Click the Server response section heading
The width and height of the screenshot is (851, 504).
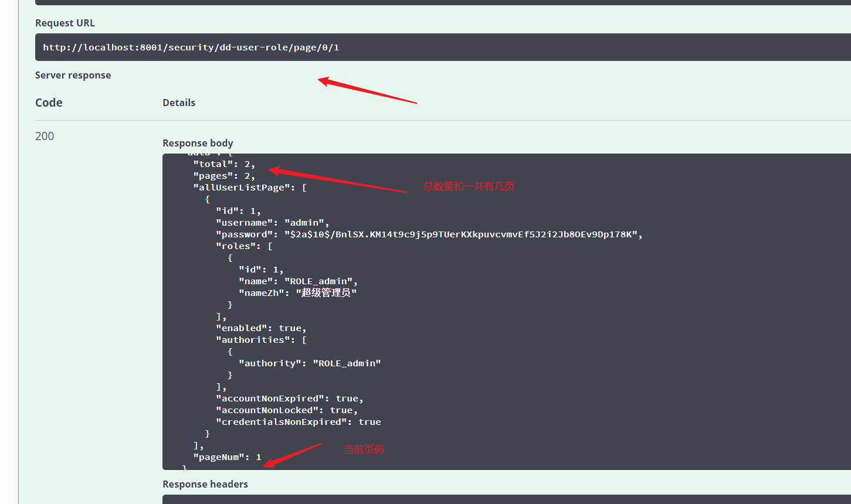pyautogui.click(x=73, y=75)
